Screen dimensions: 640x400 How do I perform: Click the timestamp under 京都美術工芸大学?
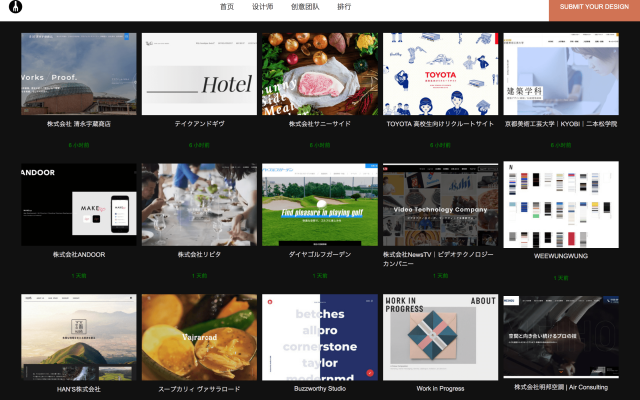click(x=561, y=145)
